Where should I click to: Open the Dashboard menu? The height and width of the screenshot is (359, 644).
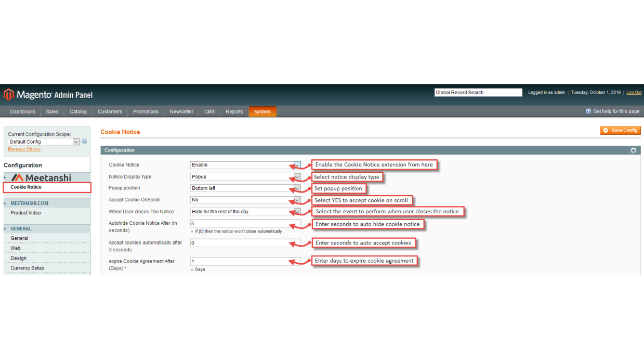[x=22, y=112]
